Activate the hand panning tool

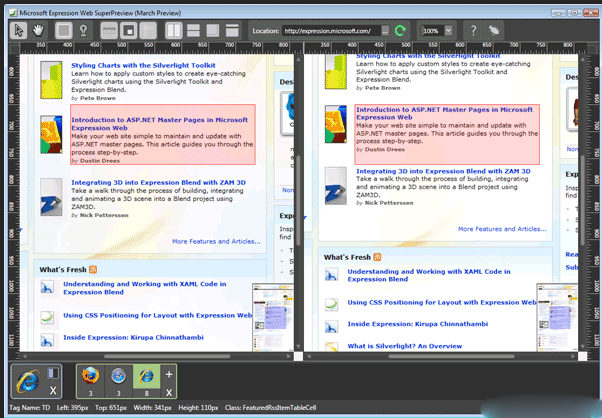(x=38, y=31)
